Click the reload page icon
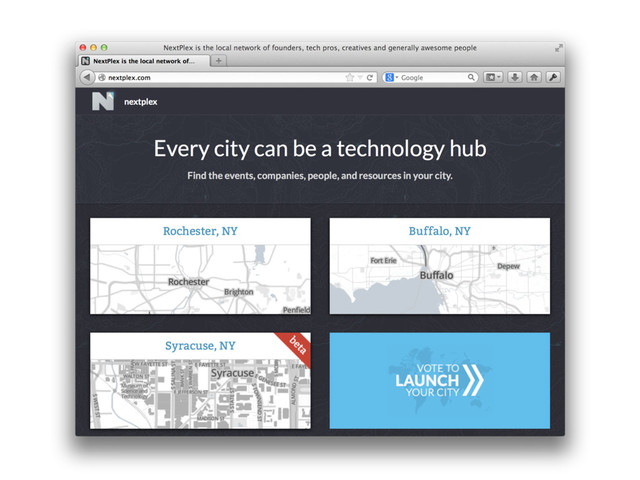This screenshot has height=480, width=640. coord(370,77)
